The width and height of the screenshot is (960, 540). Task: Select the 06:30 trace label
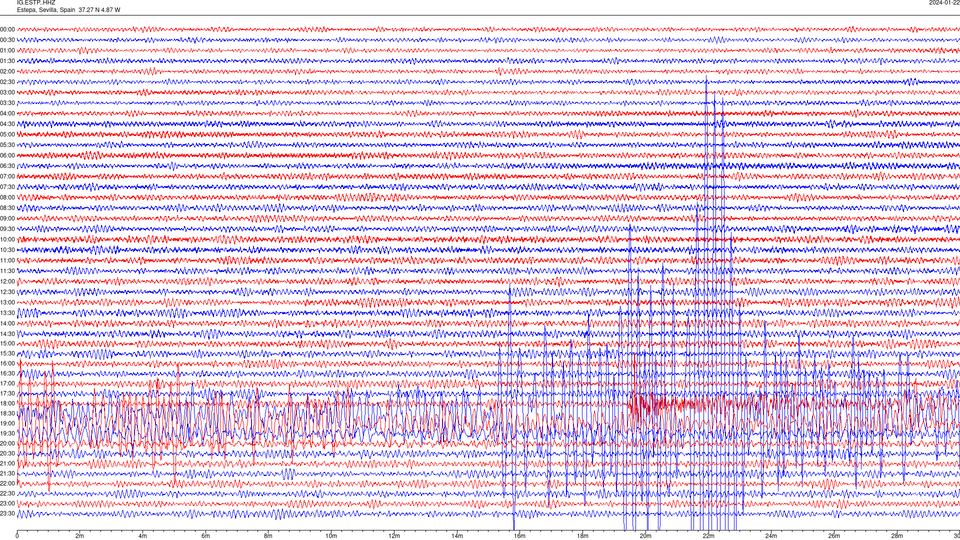tap(7, 166)
